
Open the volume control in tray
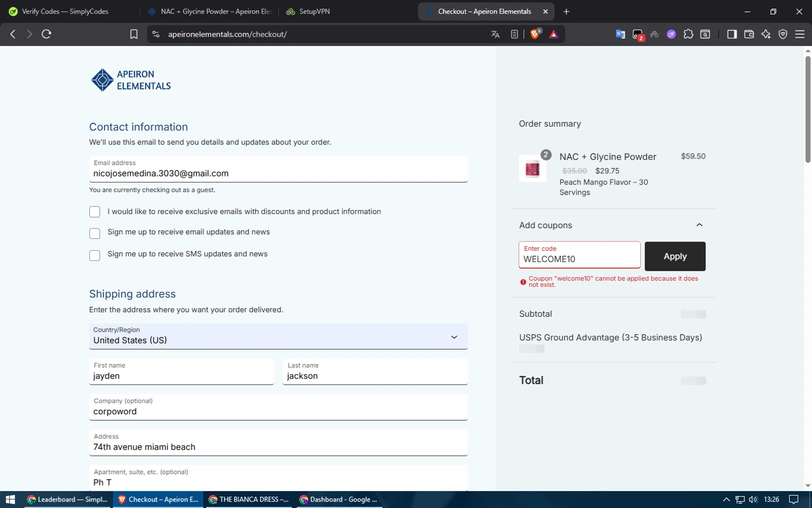pos(753,499)
